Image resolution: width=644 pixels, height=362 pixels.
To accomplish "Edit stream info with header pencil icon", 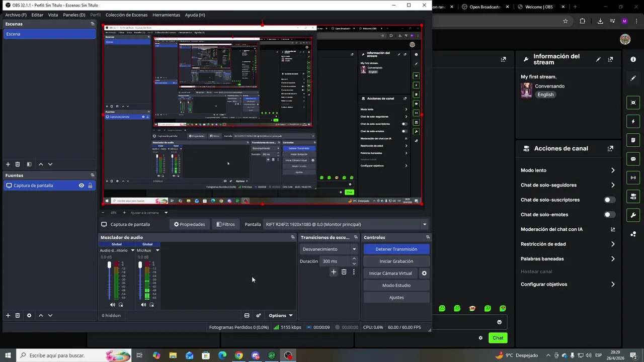I will click(x=598, y=59).
